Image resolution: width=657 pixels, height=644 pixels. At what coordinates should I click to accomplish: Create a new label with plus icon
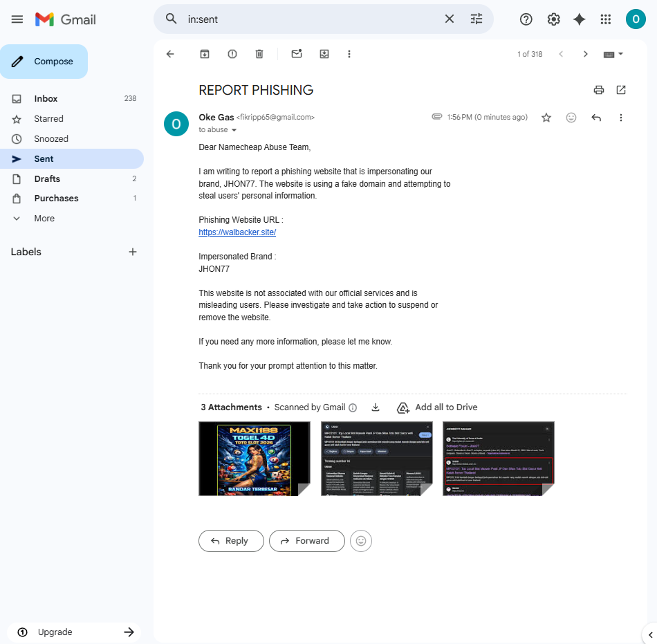[x=132, y=252]
